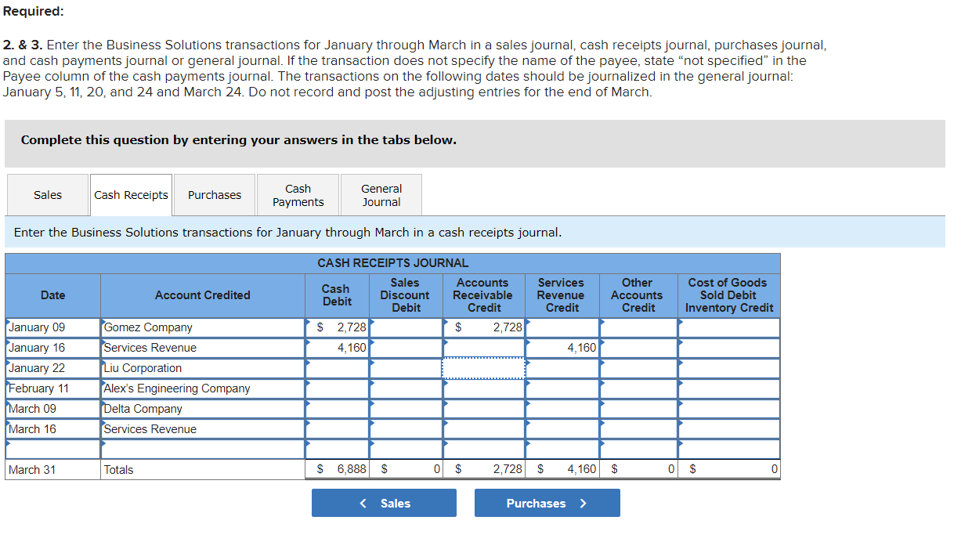Click the next Purchases navigation button
Screen dimensions: 972x560
[x=547, y=503]
